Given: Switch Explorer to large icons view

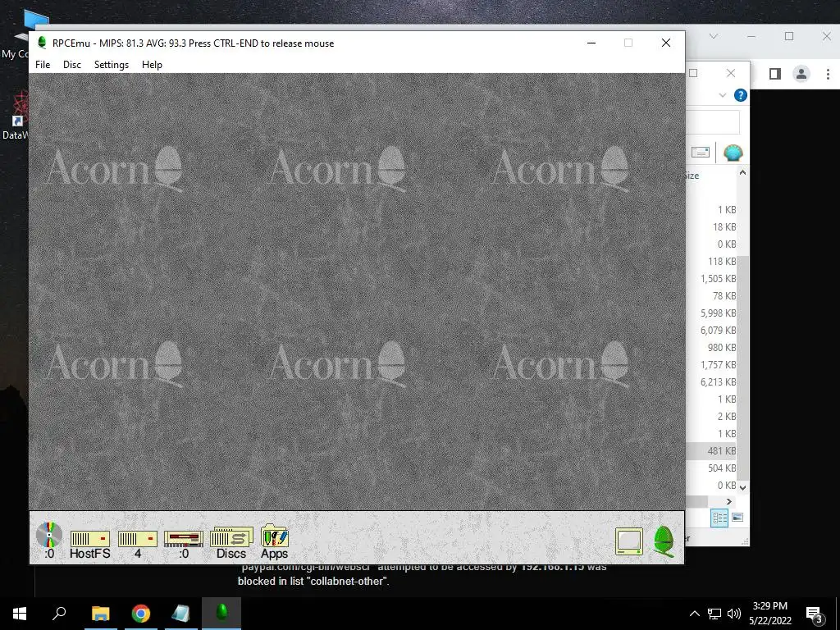Looking at the screenshot, I should click(x=737, y=518).
